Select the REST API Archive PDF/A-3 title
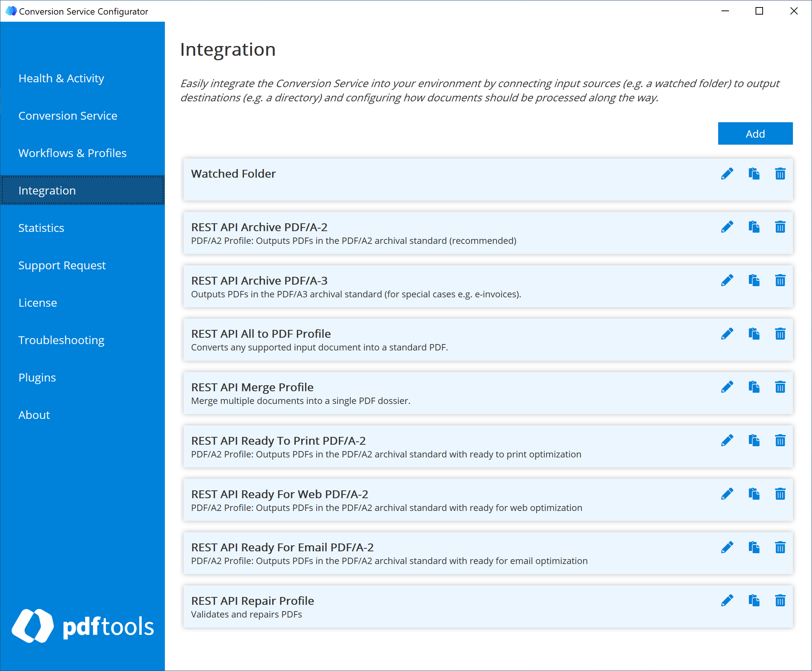The height and width of the screenshot is (671, 812). pos(259,281)
